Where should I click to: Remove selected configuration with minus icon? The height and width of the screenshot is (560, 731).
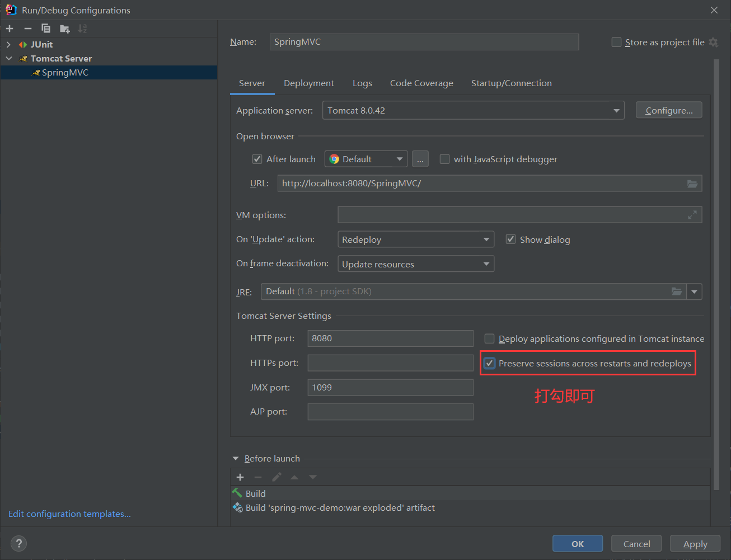coord(28,29)
